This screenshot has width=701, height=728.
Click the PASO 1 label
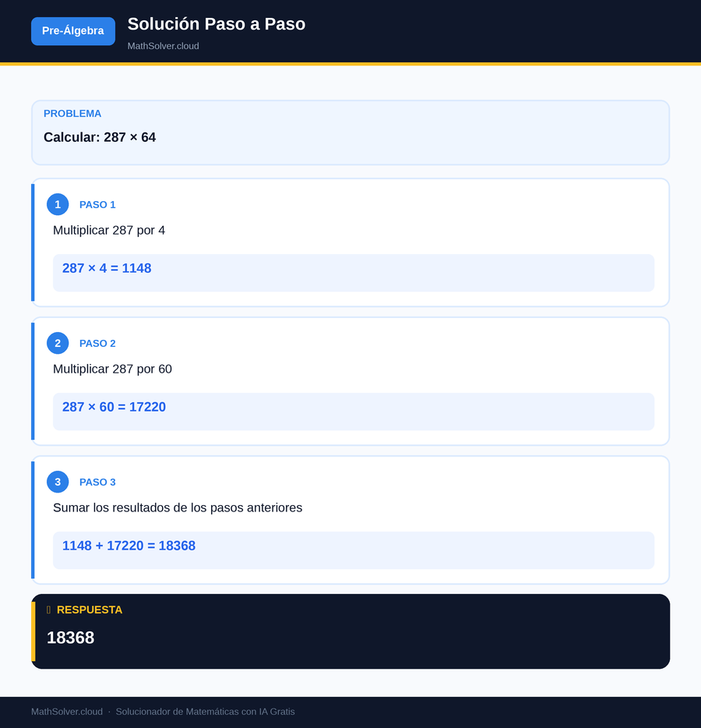(97, 205)
